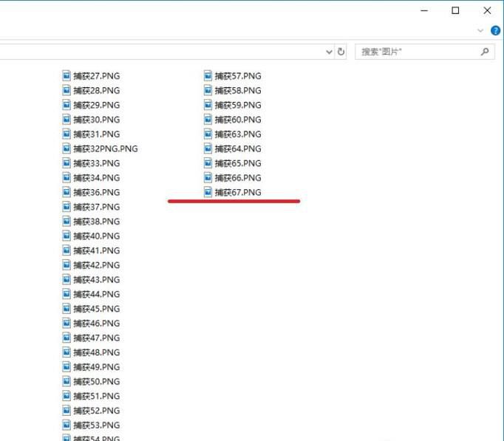504x441 pixels.
Task: Select file 捕获36.PNG
Action: [96, 192]
